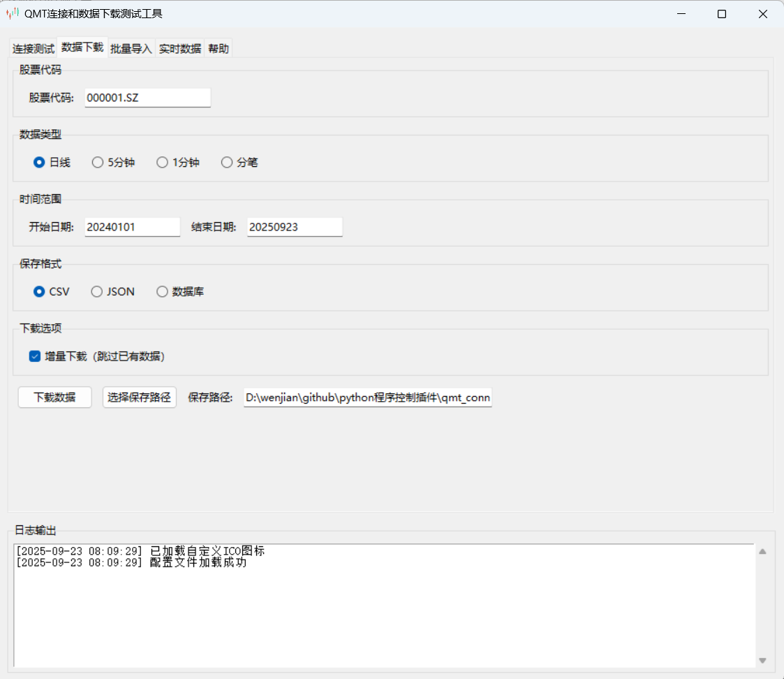The width and height of the screenshot is (784, 679).
Task: Open the 帮助 tab
Action: click(218, 48)
